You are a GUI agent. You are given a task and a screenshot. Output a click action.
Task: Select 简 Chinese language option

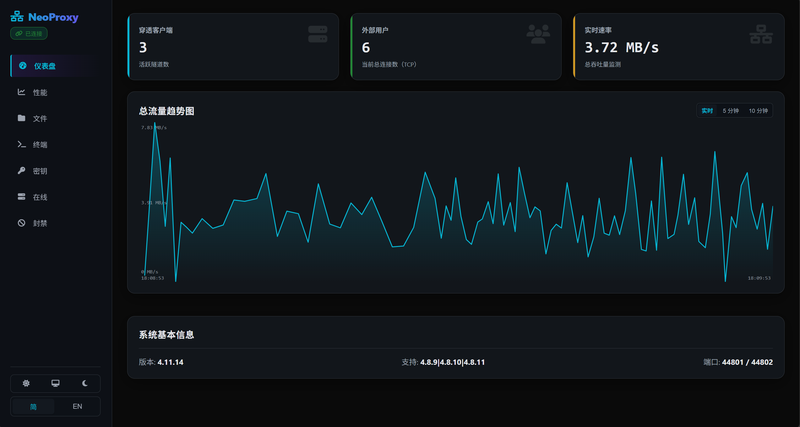click(33, 407)
